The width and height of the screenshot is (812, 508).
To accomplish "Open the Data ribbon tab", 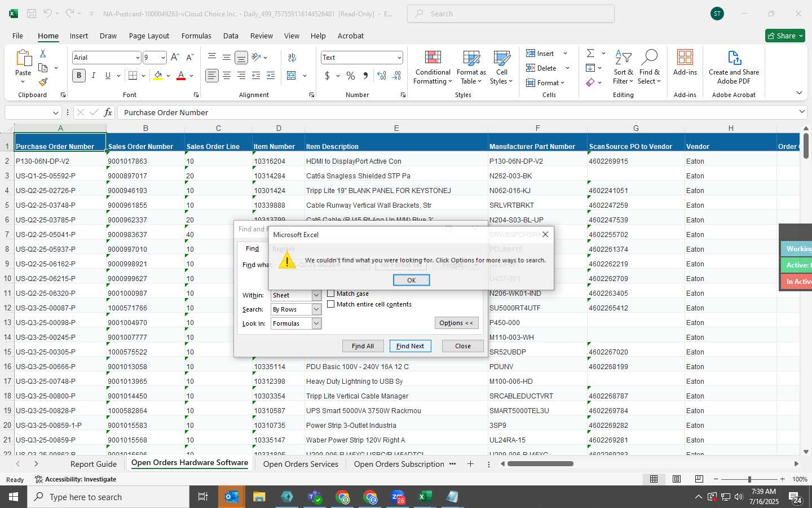I will click(231, 36).
